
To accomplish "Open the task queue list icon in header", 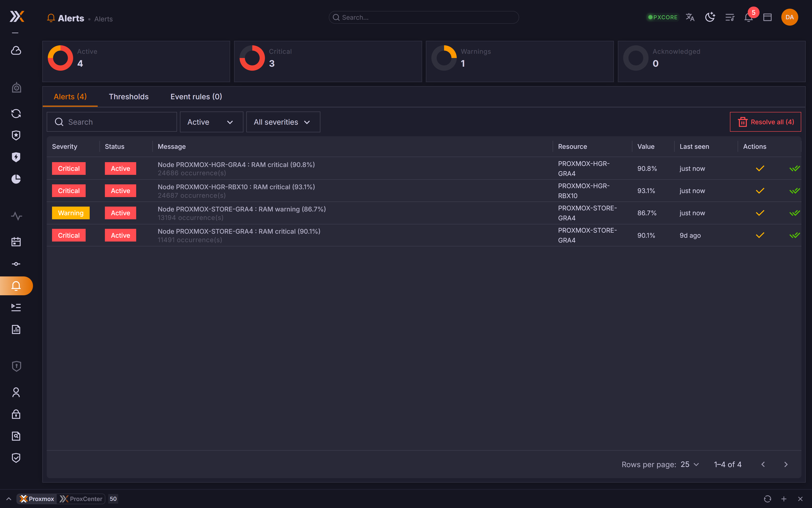I will point(730,17).
